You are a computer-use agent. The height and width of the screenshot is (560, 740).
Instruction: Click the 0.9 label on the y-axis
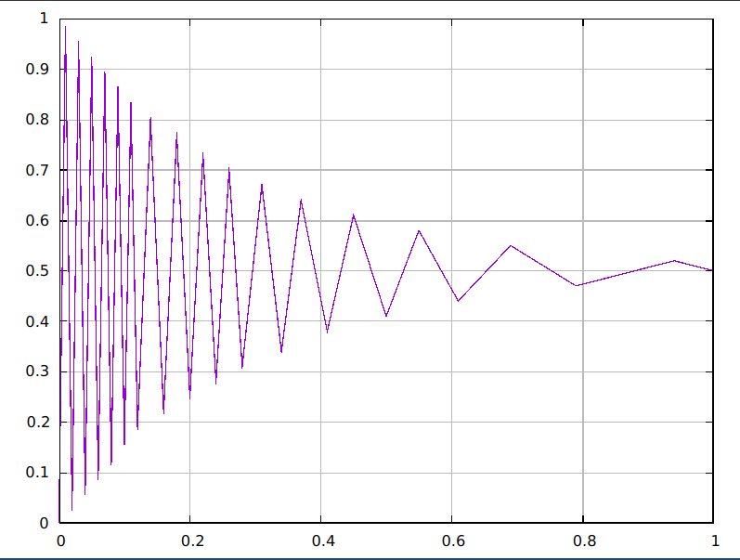37,69
